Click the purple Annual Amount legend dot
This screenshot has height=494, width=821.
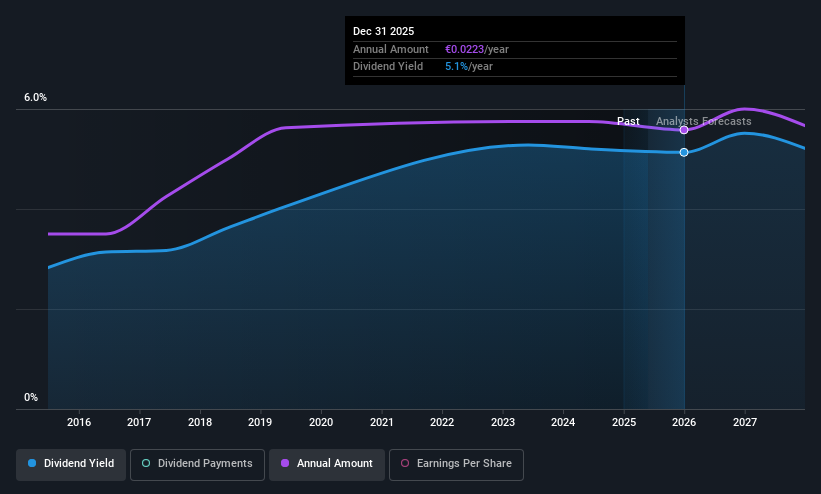[x=285, y=463]
